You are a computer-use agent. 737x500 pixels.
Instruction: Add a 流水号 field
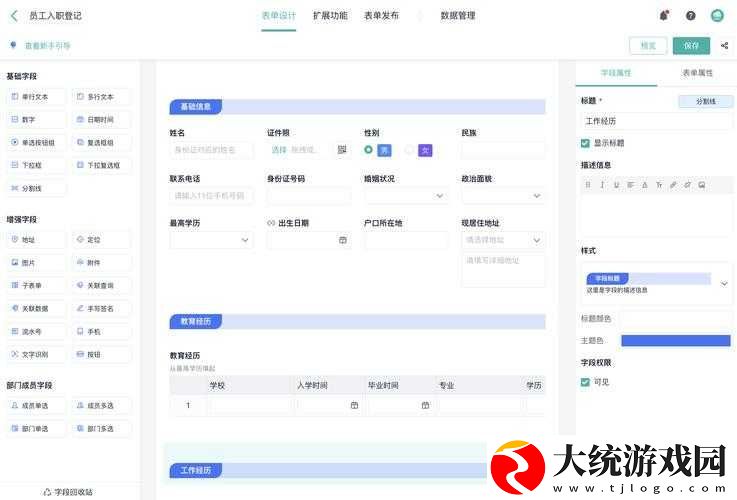36,331
